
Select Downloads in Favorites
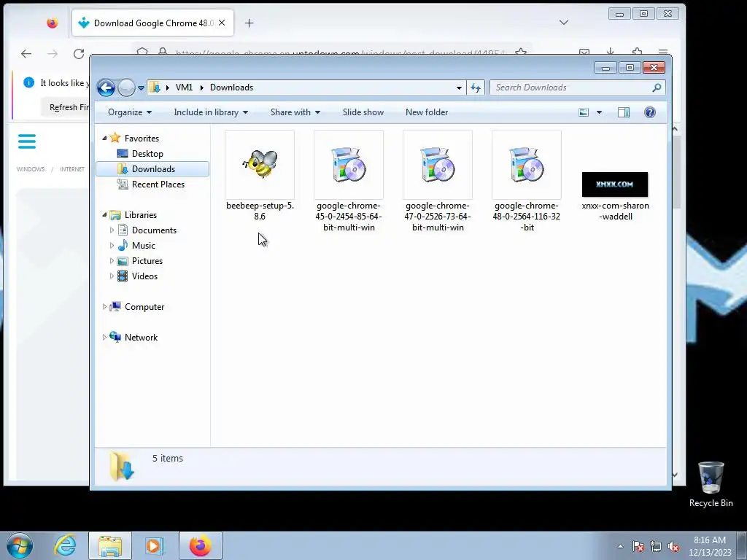pyautogui.click(x=153, y=169)
